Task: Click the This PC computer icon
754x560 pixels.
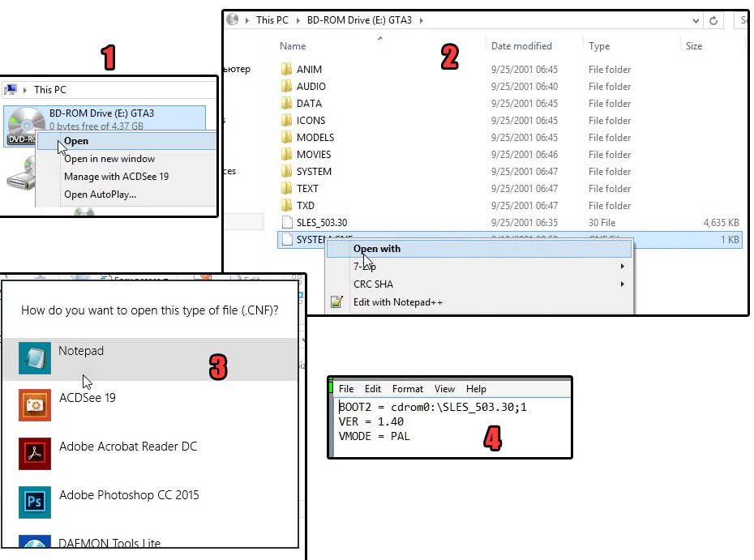Action: (11, 89)
